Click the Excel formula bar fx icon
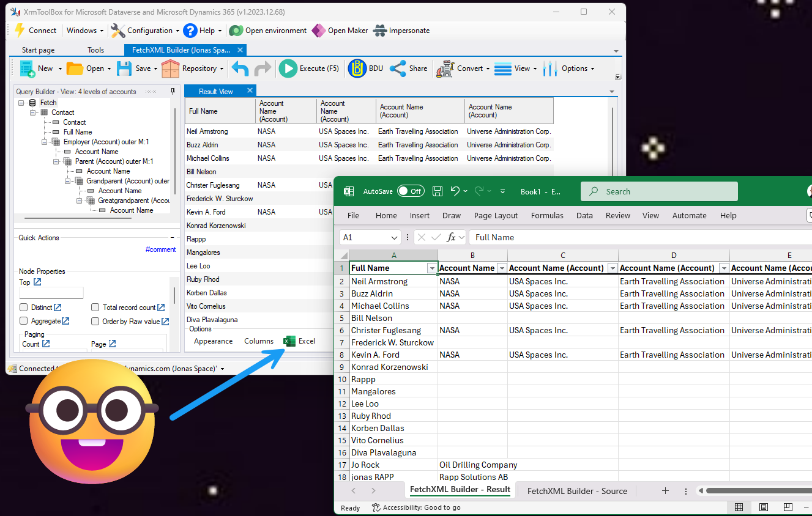 click(451, 237)
